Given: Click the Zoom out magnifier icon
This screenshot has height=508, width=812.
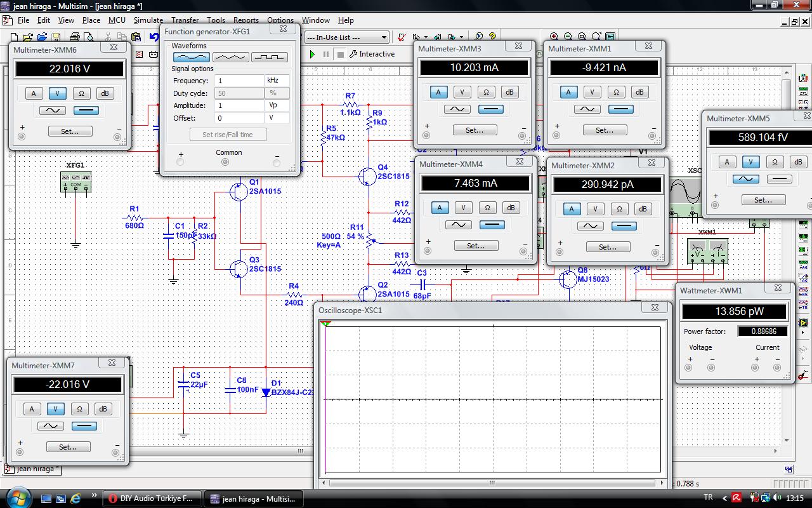Looking at the screenshot, I should pyautogui.click(x=568, y=37).
